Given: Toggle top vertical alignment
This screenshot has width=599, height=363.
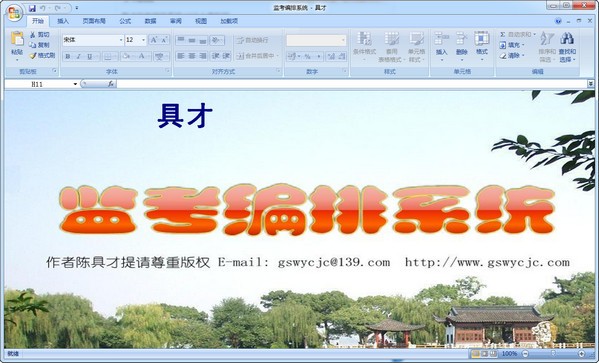Looking at the screenshot, I should click(181, 40).
